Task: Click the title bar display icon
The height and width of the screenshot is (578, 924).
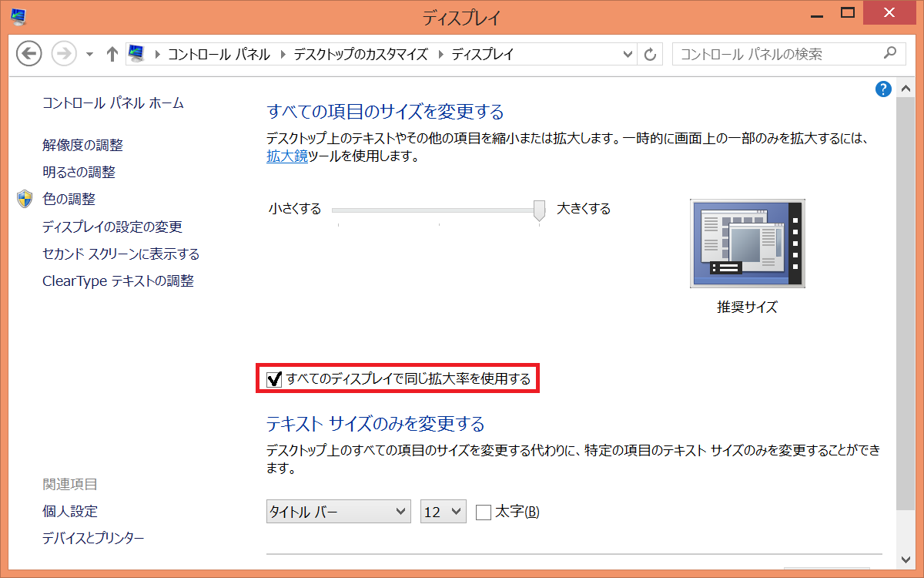Action: pos(18,15)
